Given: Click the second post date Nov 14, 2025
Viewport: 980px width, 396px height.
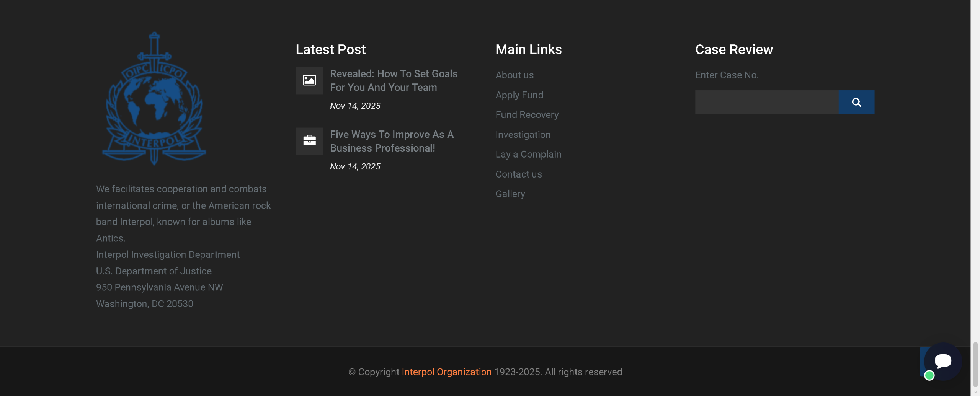Looking at the screenshot, I should 355,166.
